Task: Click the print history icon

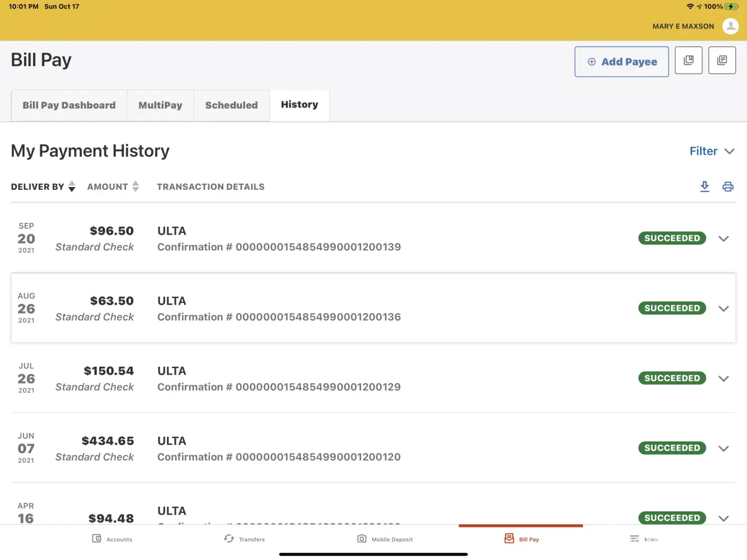Action: tap(727, 186)
